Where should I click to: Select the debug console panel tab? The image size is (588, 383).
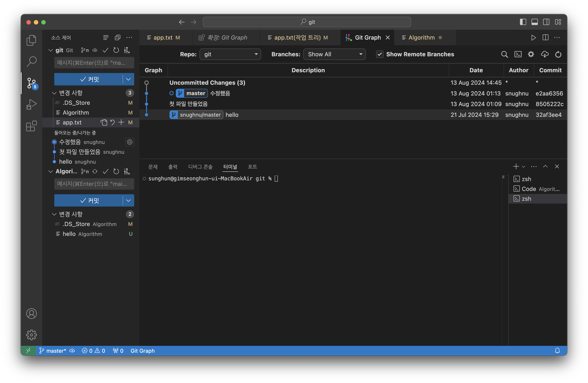pos(200,167)
